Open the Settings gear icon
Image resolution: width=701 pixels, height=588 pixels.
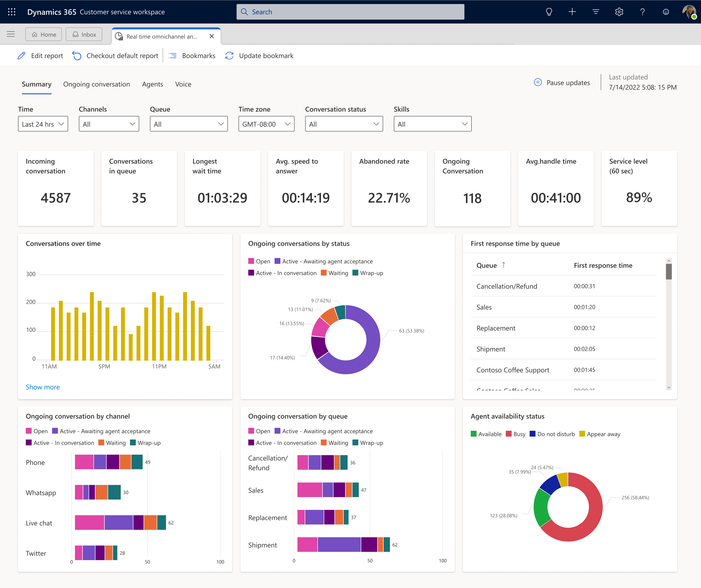(x=619, y=12)
